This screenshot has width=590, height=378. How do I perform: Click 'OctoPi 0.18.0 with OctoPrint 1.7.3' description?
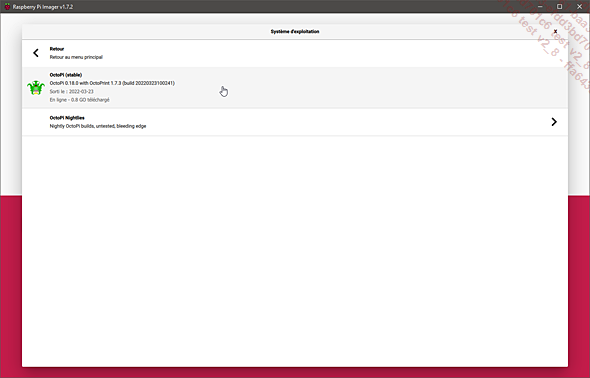(112, 83)
